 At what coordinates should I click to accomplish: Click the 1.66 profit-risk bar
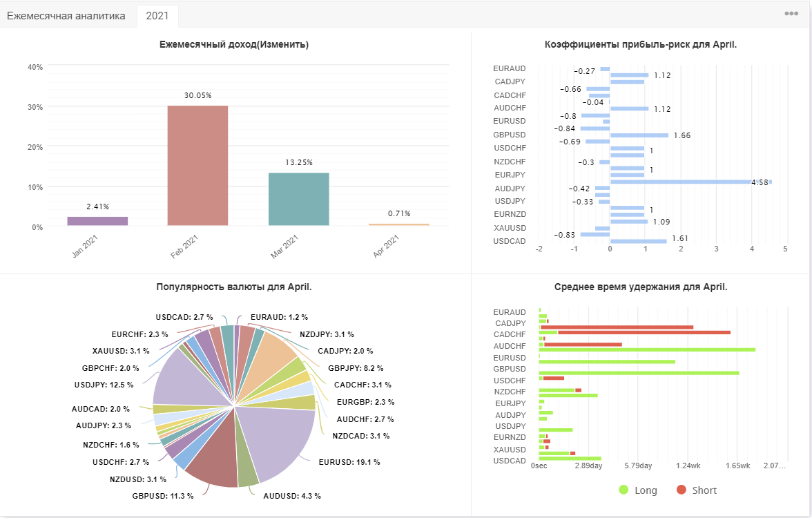coord(639,135)
